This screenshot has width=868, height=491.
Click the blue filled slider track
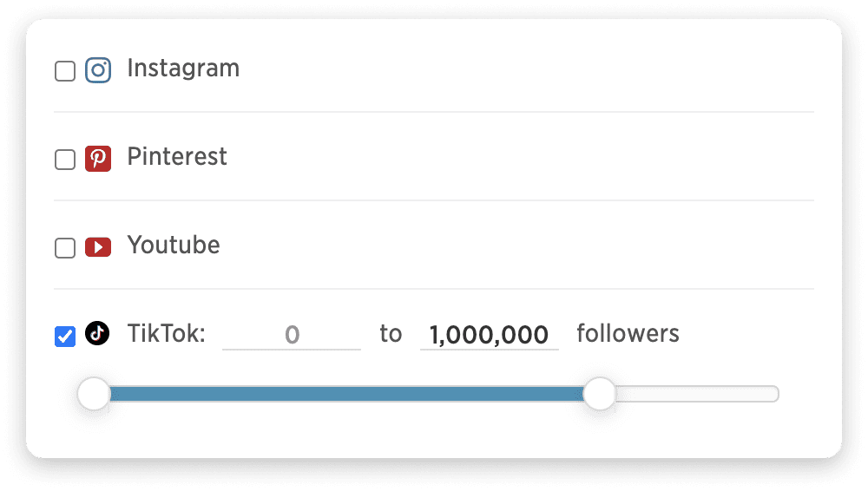pyautogui.click(x=346, y=394)
